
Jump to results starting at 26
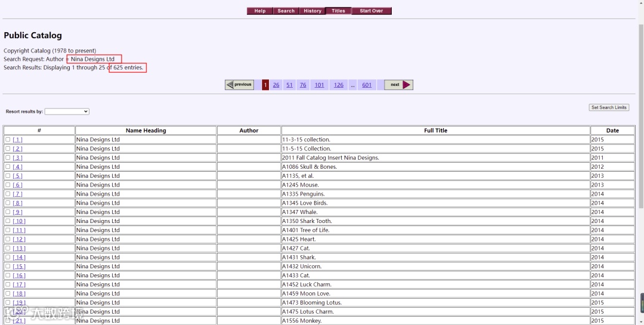[x=276, y=85]
